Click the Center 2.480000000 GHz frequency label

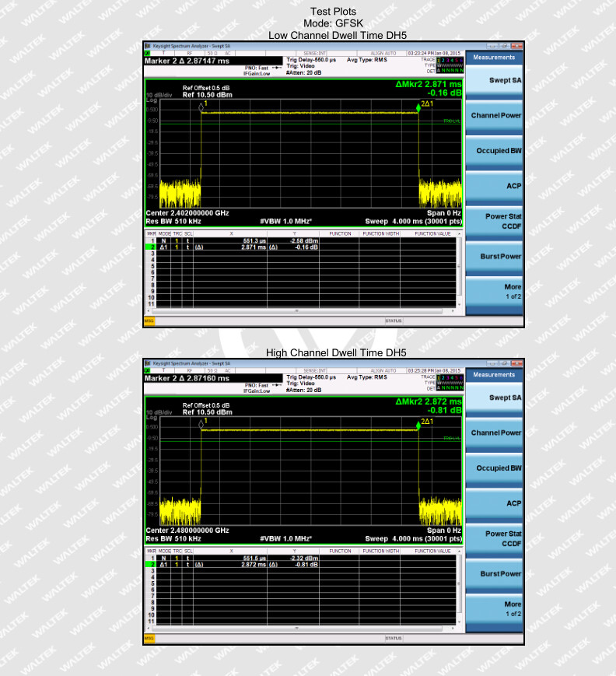187,530
